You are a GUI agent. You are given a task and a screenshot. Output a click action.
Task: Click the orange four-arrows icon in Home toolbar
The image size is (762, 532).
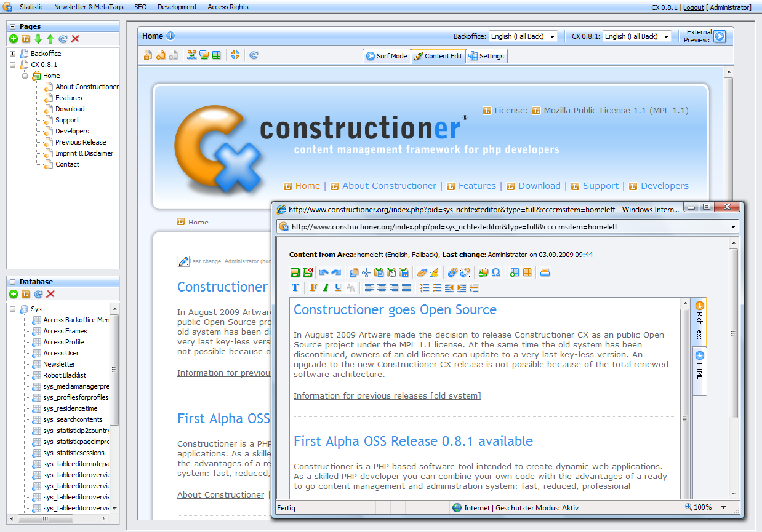[235, 55]
